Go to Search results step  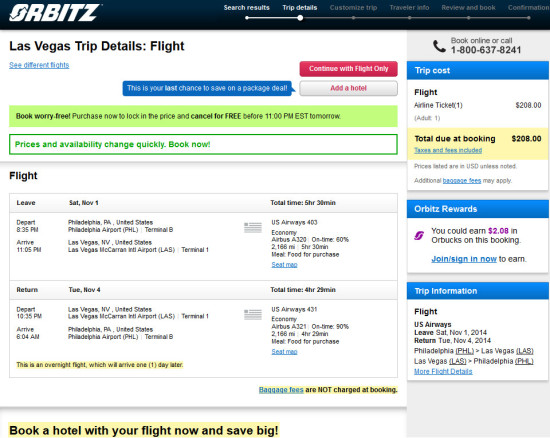247,7
